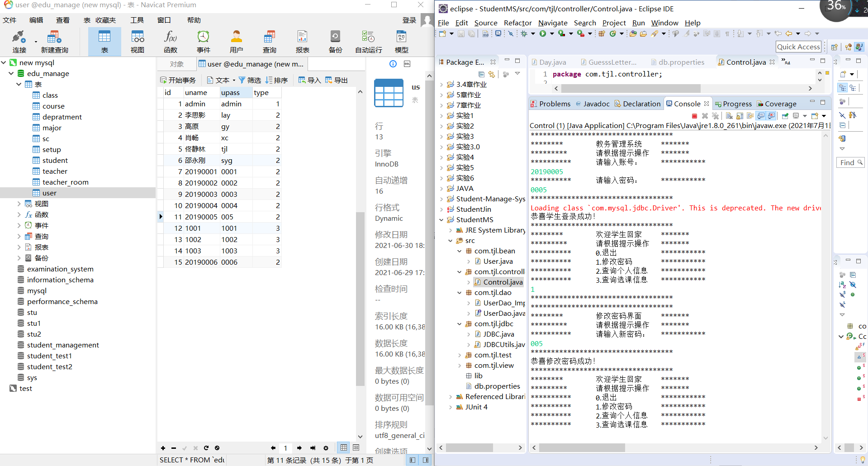Add a new record with plus icon

pyautogui.click(x=163, y=448)
